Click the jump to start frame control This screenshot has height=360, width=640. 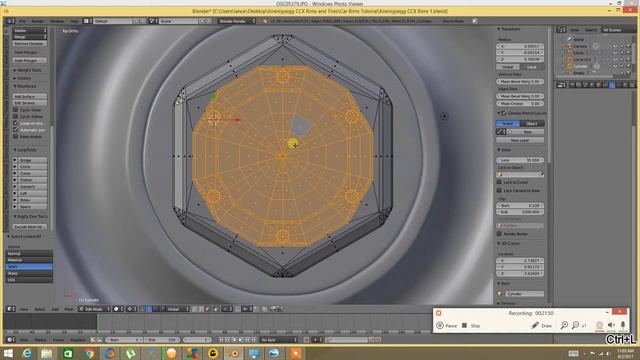pyautogui.click(x=221, y=340)
